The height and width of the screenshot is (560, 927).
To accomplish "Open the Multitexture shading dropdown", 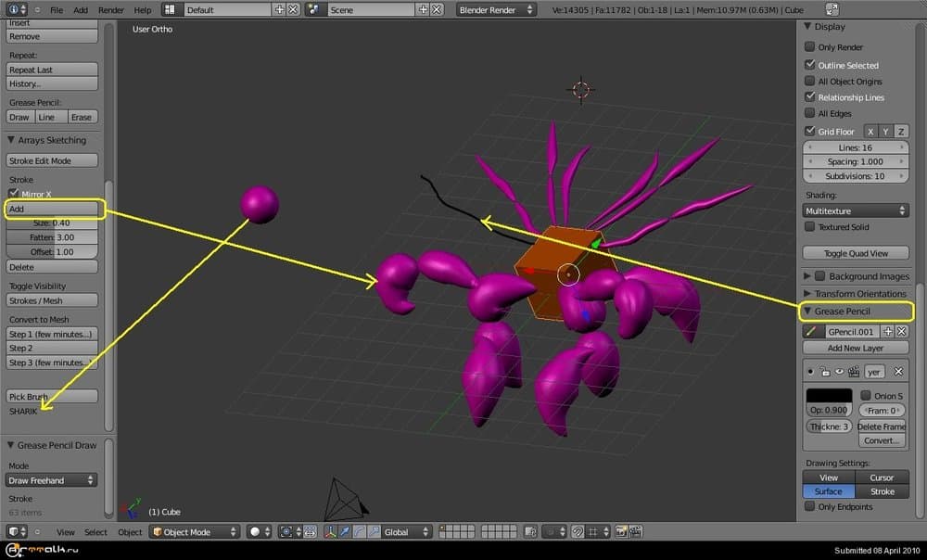I will (x=855, y=211).
